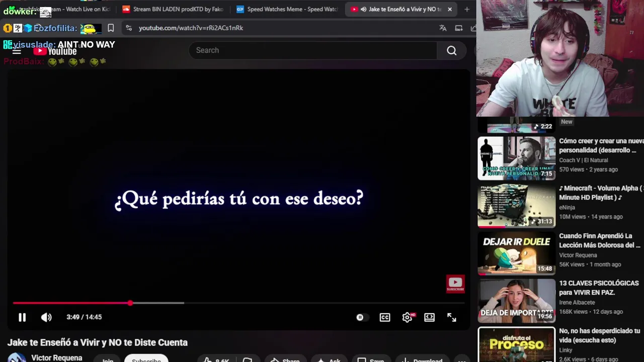
Task: Click the Join button next to Subscribe
Action: (108, 359)
